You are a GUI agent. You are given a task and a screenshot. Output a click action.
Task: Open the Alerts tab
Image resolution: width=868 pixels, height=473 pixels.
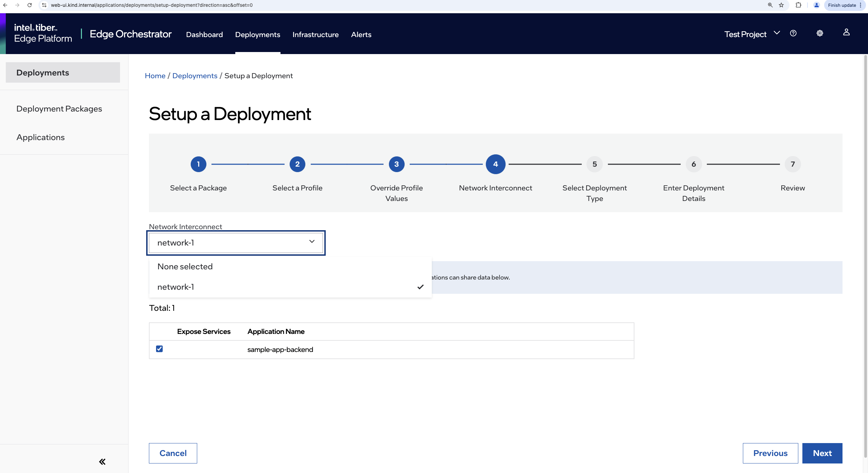(x=361, y=35)
